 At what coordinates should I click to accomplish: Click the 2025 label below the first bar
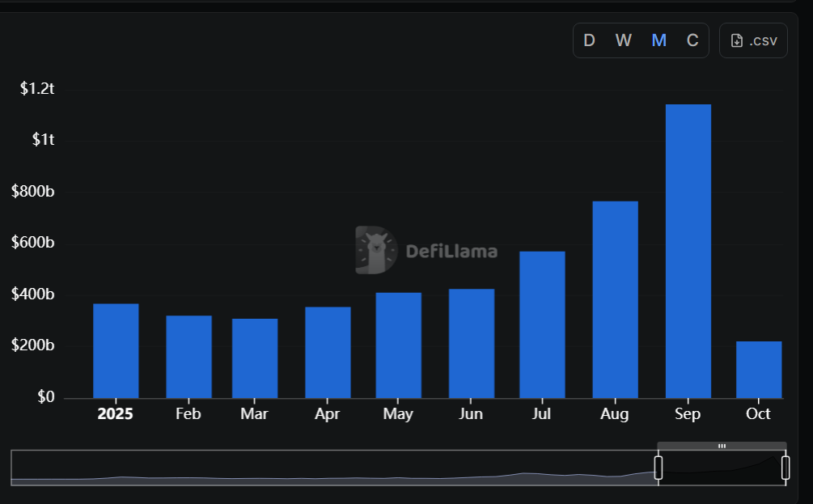click(116, 413)
